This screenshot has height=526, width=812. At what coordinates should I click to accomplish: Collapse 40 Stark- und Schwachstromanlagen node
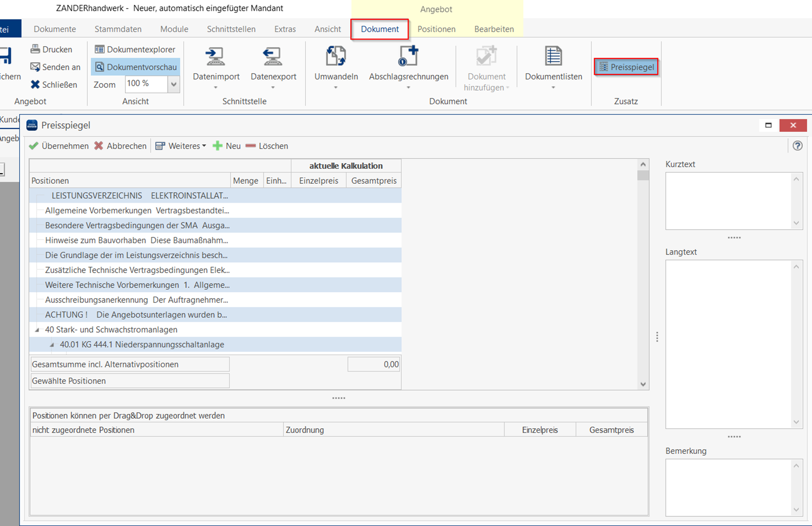37,330
